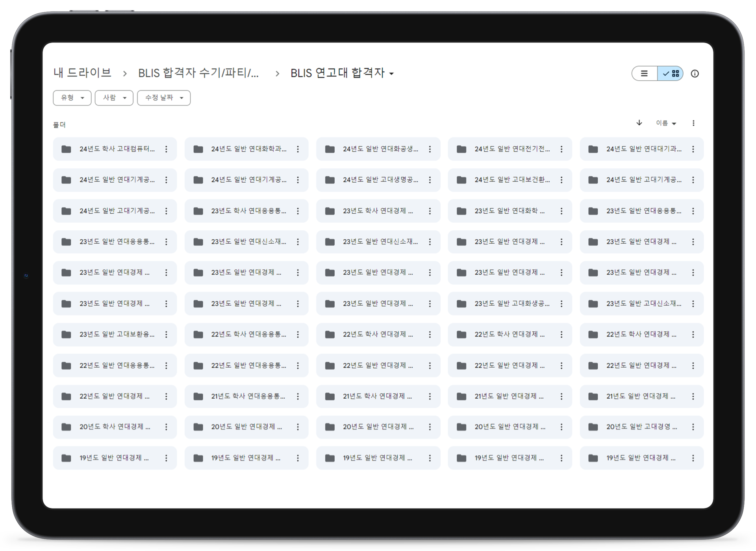Viewport: 756px width, 551px height.
Task: Open more actions for 21년도 학사 연대경제 folder
Action: (430, 396)
